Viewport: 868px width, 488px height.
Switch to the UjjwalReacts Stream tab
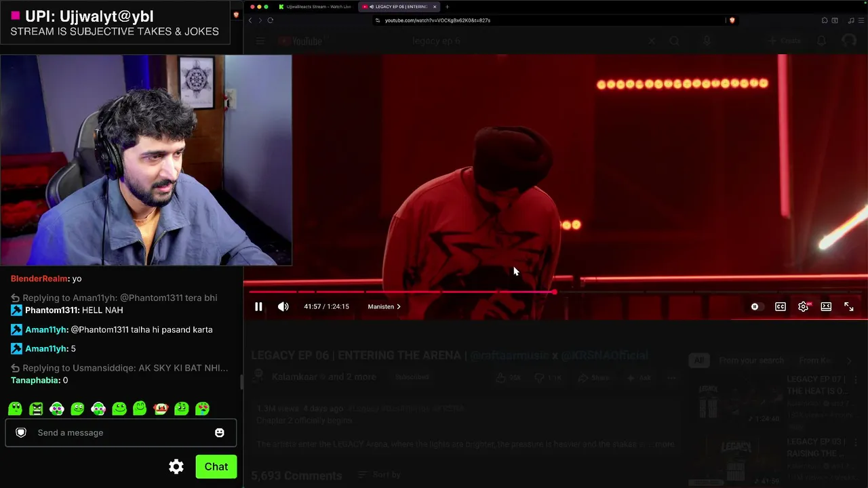(315, 7)
